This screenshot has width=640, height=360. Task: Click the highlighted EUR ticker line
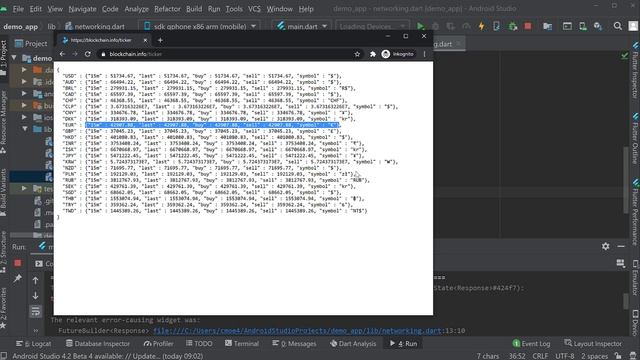pos(212,125)
